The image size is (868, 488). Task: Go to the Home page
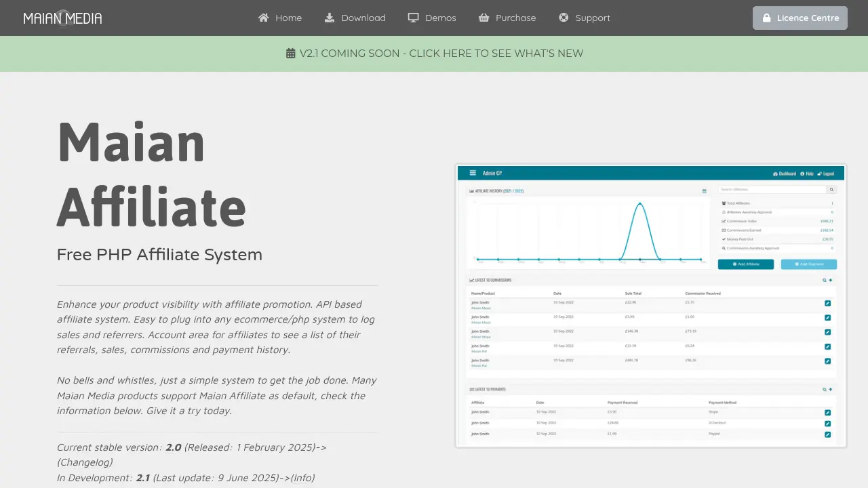pos(280,18)
